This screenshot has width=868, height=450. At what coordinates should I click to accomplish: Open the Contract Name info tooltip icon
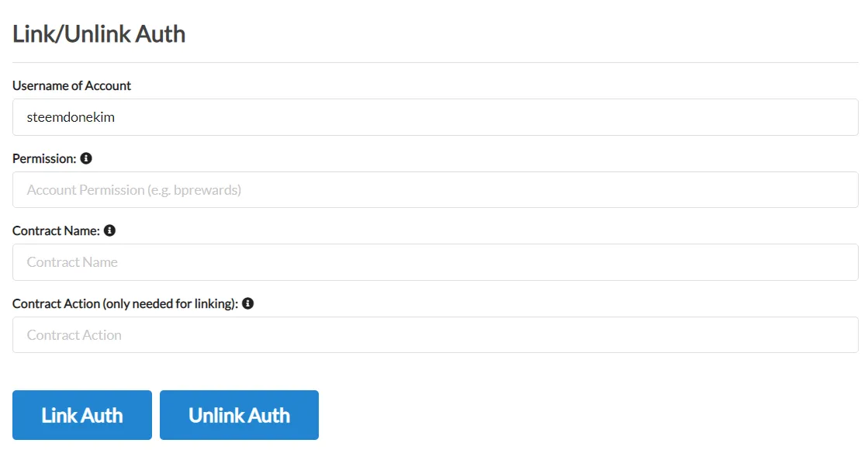(x=109, y=230)
